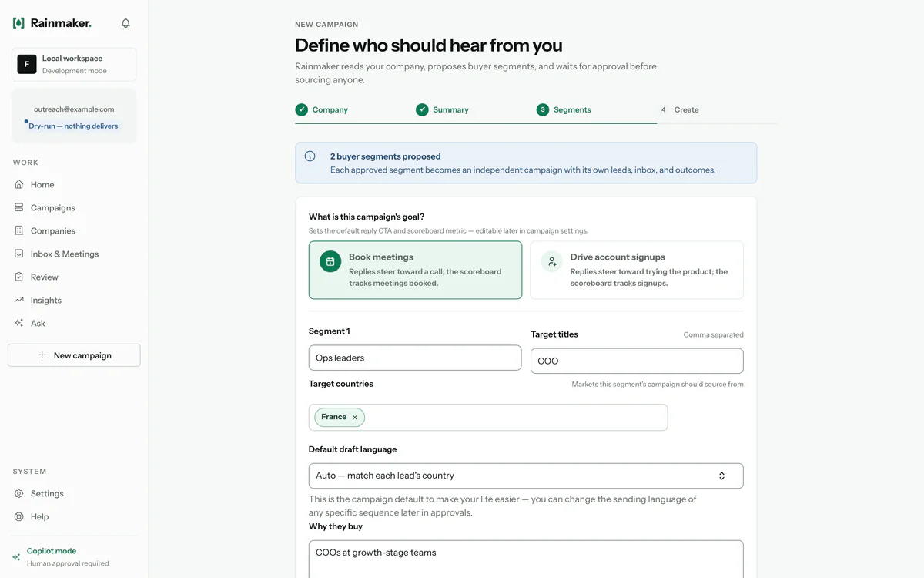Open Companies in the sidebar
This screenshot has height=578, width=924.
coord(74,230)
